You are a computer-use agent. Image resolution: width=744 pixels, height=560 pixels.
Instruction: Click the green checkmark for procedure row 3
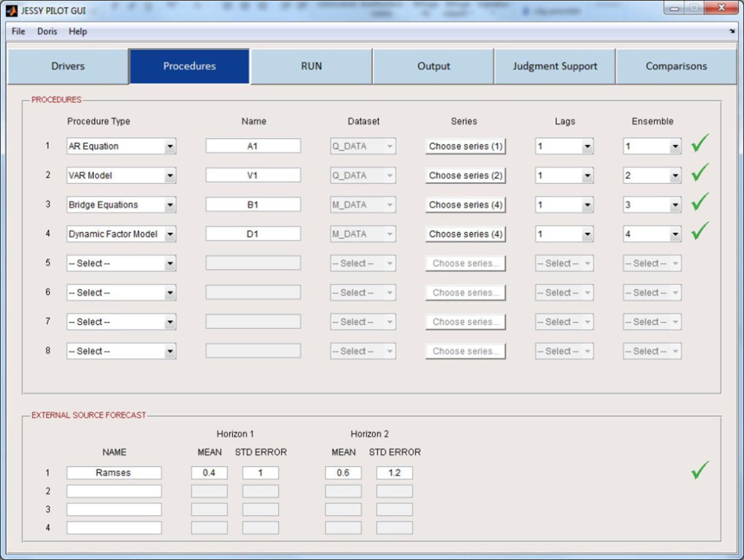(x=700, y=202)
